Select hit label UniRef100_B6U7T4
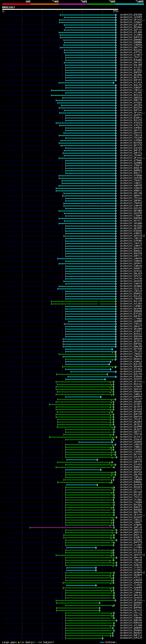 (131, 47)
